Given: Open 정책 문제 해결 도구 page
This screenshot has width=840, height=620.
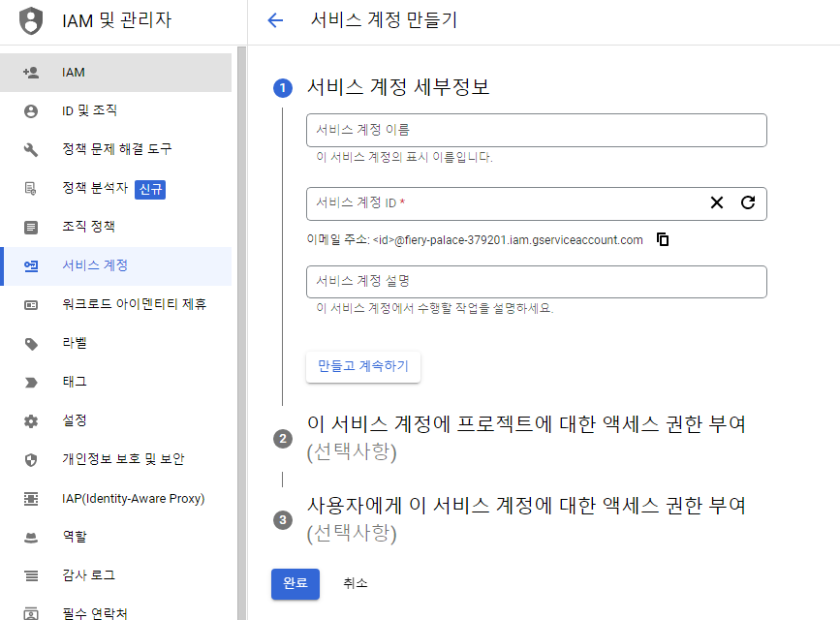Looking at the screenshot, I should (x=115, y=149).
